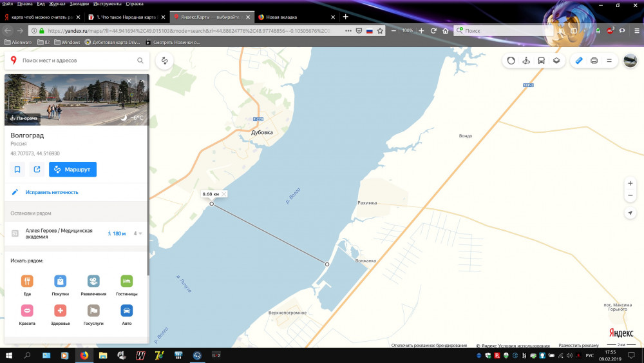Viewport: 644px width, 363px height.
Task: Toggle the Firefox sidebar icon
Action: (574, 31)
